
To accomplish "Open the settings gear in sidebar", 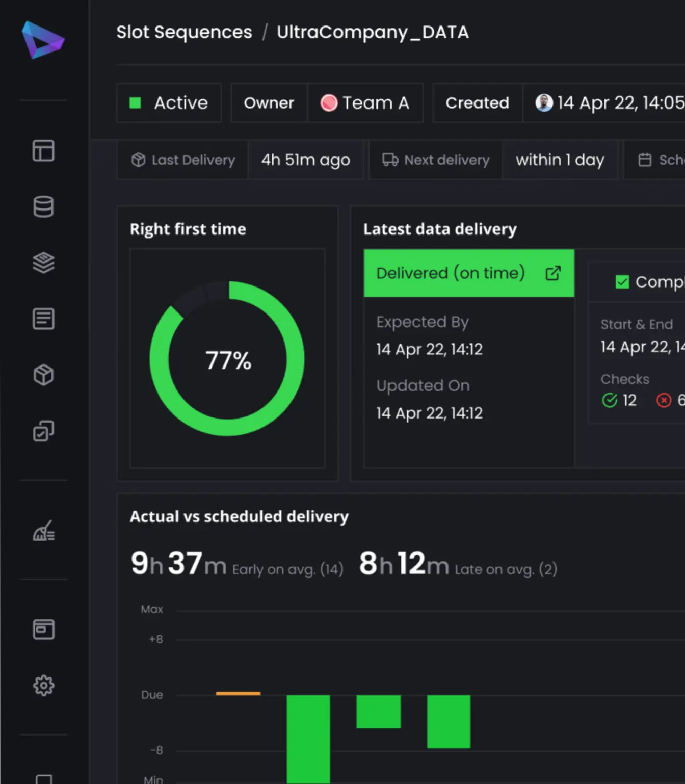I will point(43,686).
